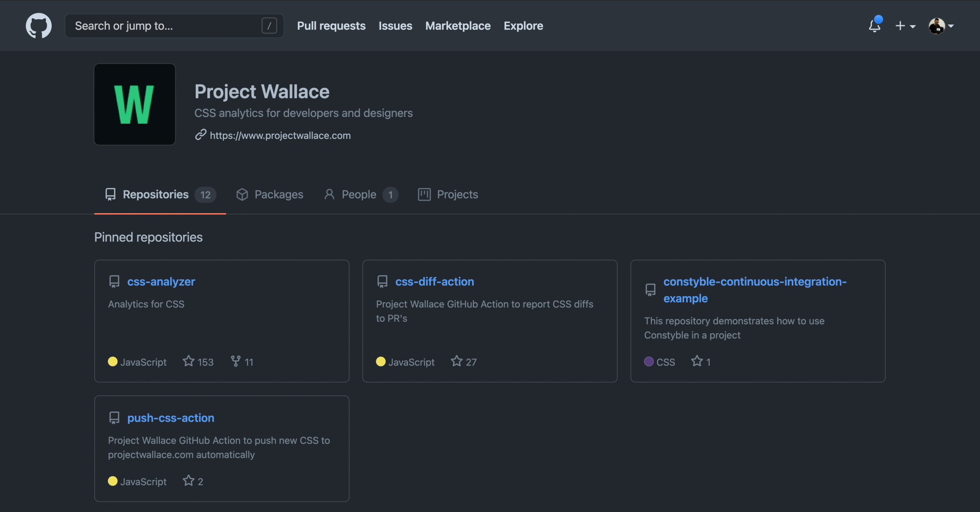
Task: Open the user avatar account menu
Action: (x=940, y=26)
